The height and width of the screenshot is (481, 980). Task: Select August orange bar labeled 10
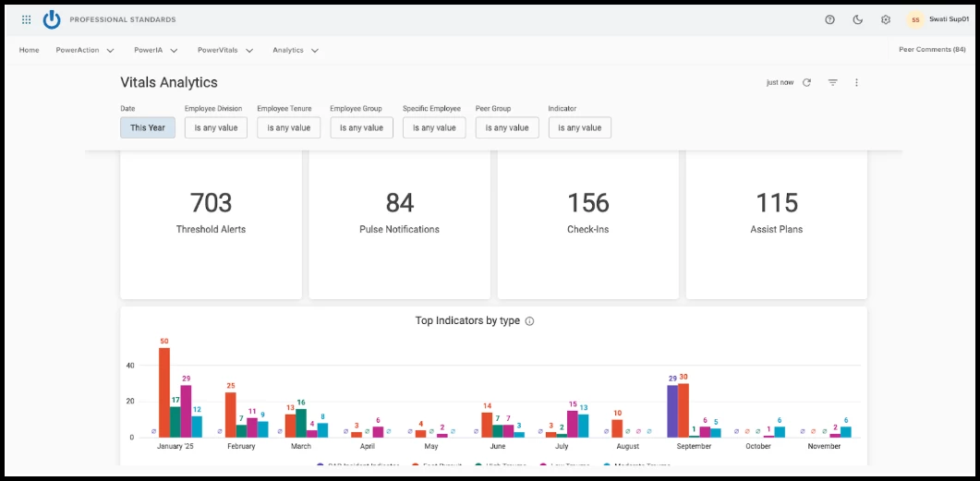point(617,428)
